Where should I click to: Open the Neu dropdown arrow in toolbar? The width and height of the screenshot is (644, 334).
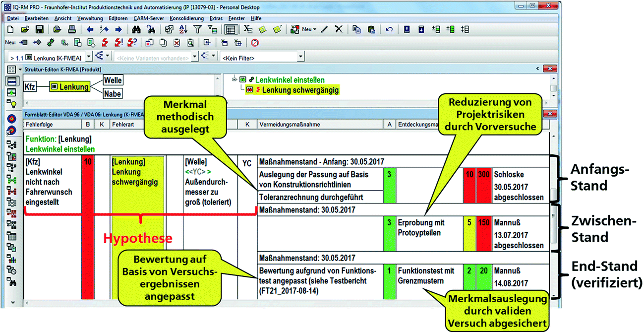coord(314,30)
